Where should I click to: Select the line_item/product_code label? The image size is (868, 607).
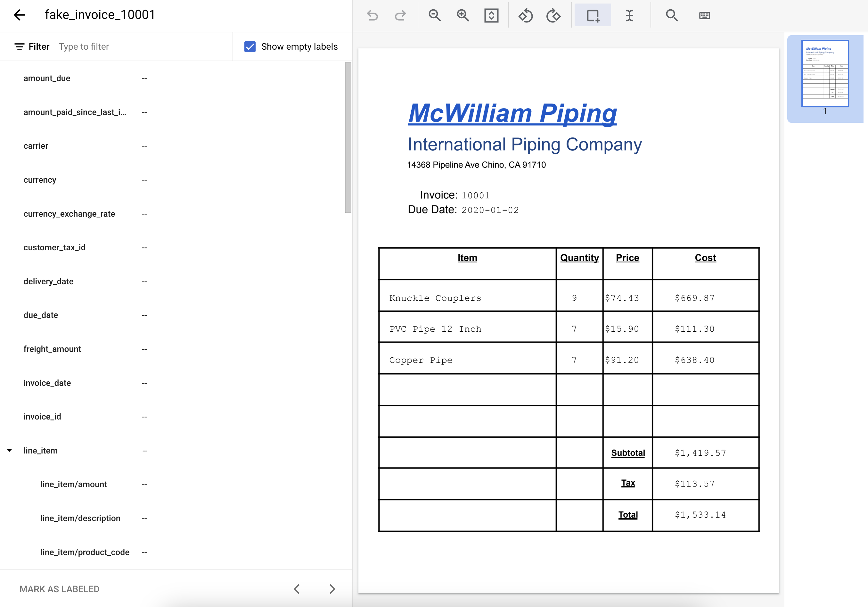pos(85,552)
